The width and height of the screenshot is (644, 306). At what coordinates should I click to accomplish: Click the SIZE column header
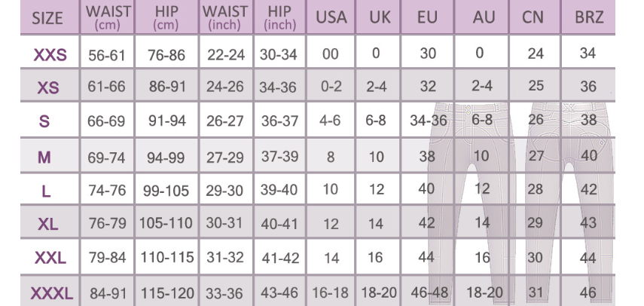47,18
